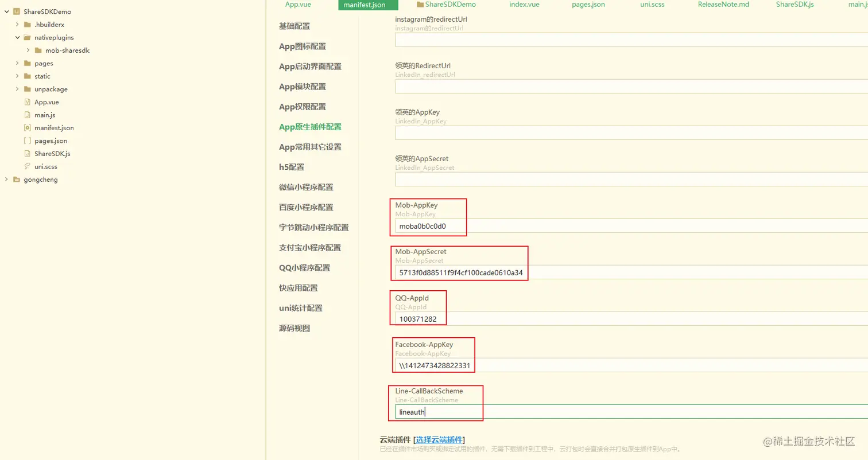Open uni.scss in the file tree
868x460 pixels.
[x=46, y=166]
